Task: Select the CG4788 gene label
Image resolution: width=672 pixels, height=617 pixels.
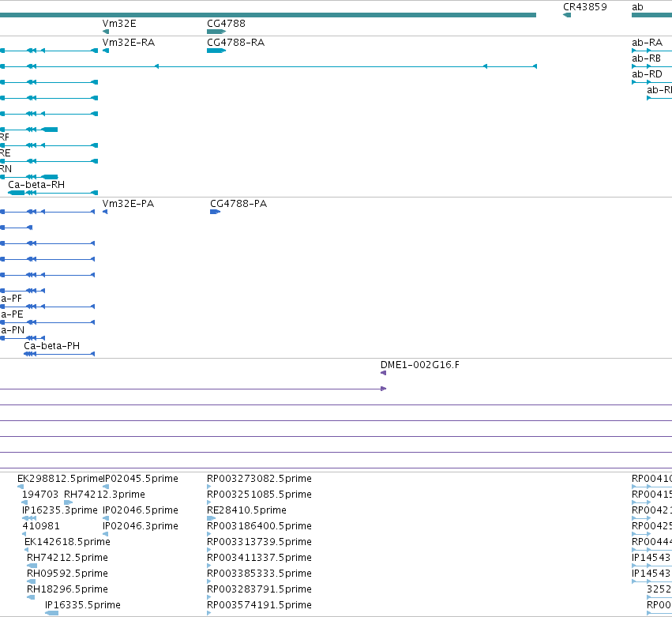Action: 226,24
